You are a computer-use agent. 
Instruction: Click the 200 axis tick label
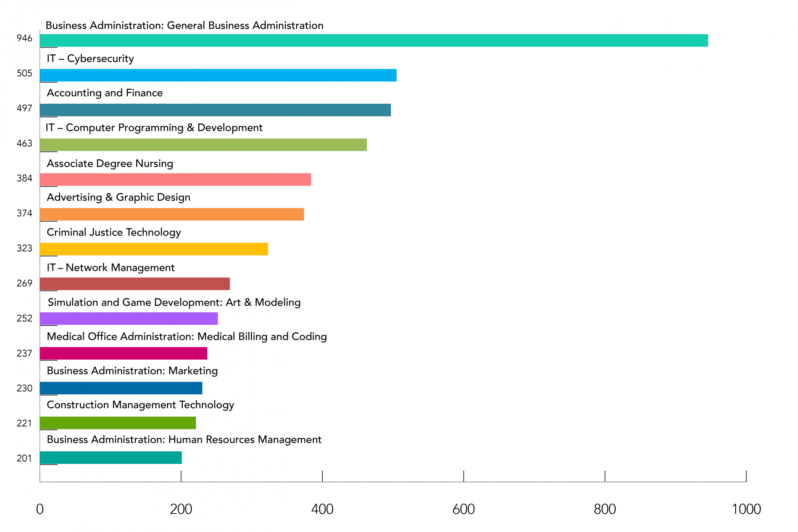click(x=181, y=509)
